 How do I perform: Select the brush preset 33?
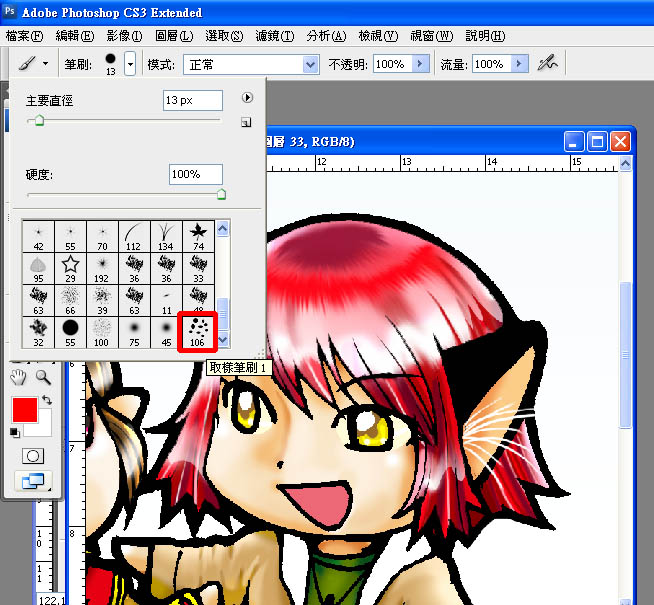click(x=199, y=269)
